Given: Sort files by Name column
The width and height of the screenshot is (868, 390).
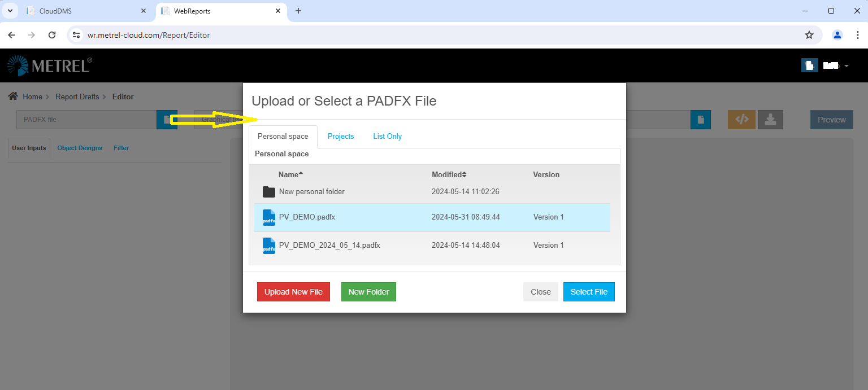Looking at the screenshot, I should point(290,174).
